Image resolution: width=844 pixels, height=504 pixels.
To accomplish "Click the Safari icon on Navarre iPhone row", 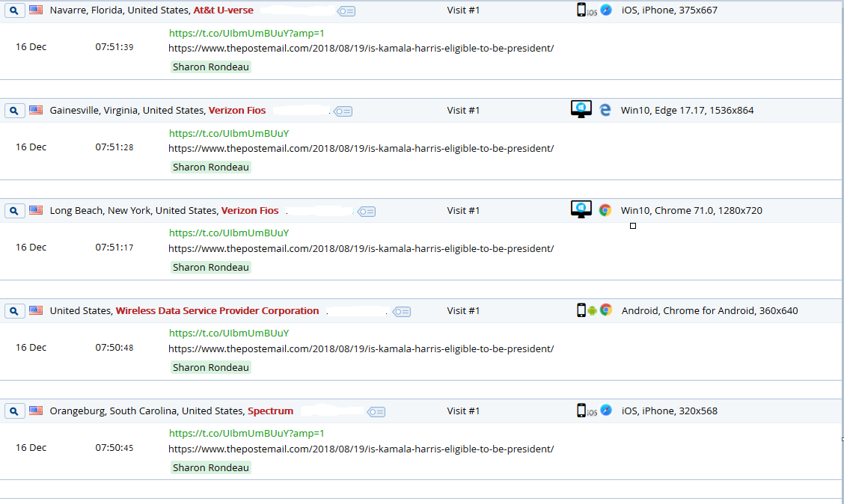I will (606, 10).
